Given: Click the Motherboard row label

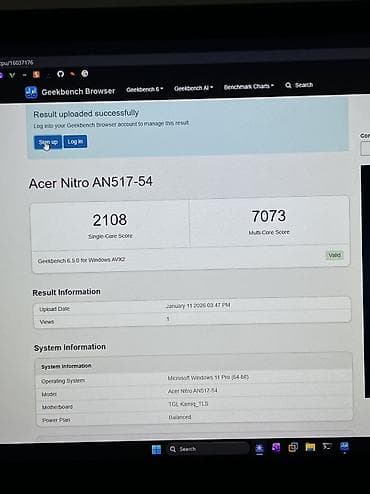Looking at the screenshot, I should [x=57, y=407].
